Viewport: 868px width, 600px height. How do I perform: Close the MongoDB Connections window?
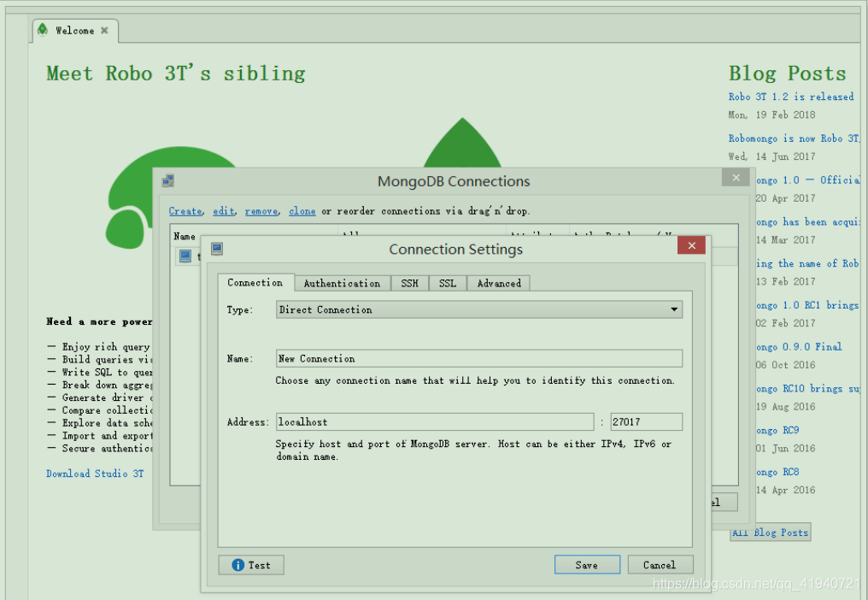(x=736, y=177)
